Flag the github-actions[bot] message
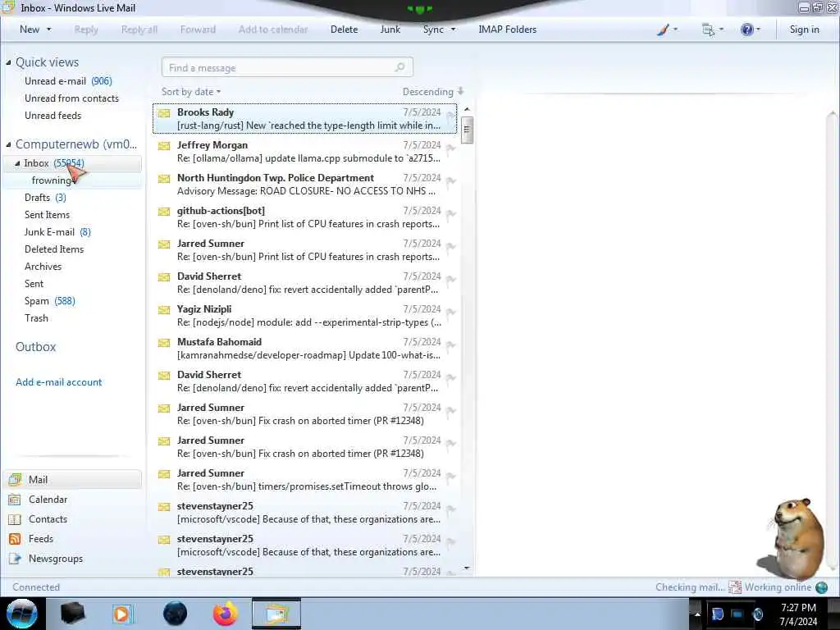This screenshot has height=630, width=840. click(450, 214)
